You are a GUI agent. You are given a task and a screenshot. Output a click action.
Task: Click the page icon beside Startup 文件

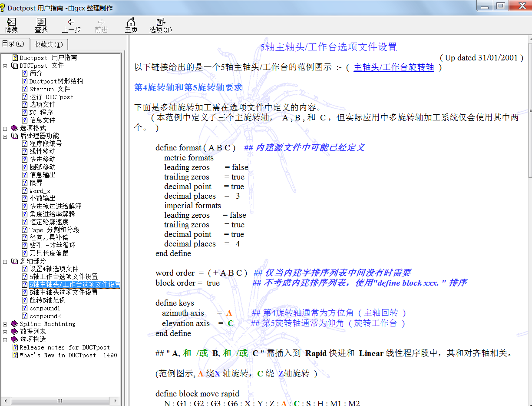25,89
